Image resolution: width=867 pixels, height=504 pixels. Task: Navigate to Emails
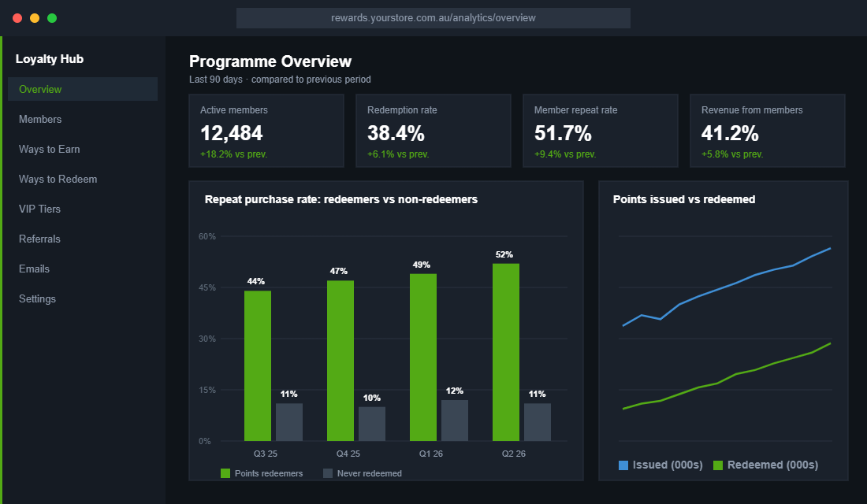[x=83, y=268]
